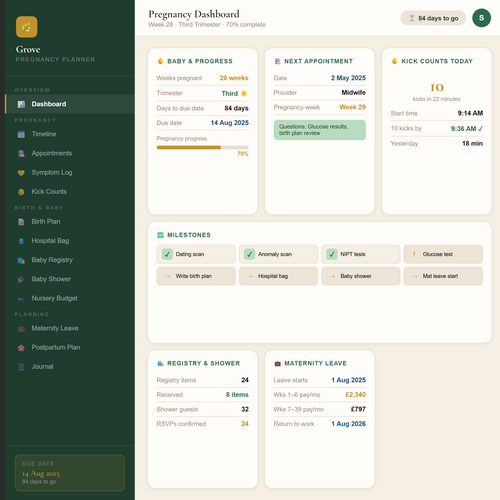This screenshot has width=500, height=500.
Task: Go to Baby Shower page
Action: (70, 279)
